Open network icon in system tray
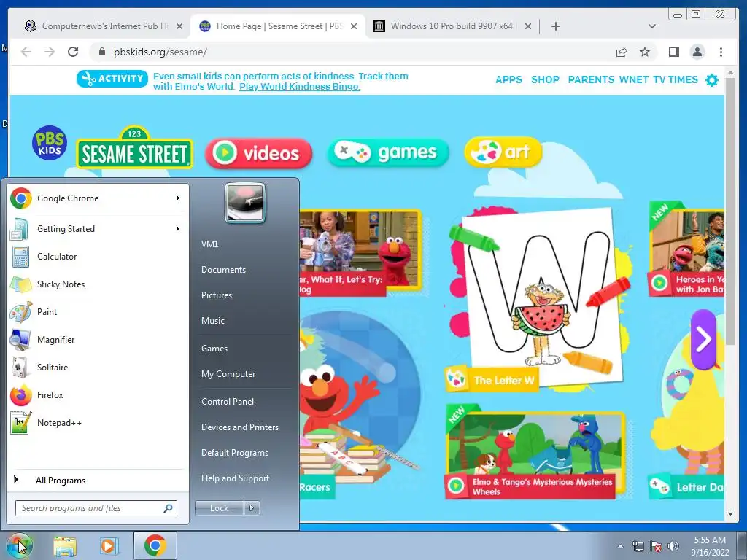 638,546
